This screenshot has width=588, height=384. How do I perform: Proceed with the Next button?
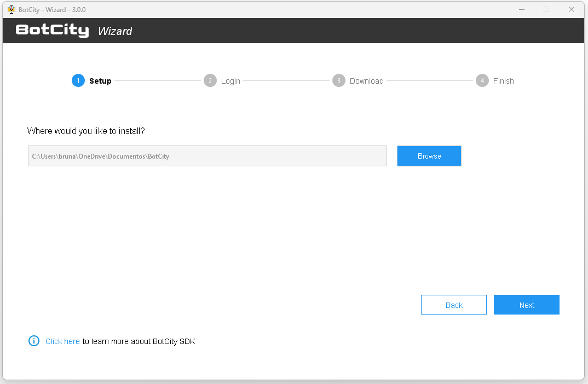[x=526, y=305]
